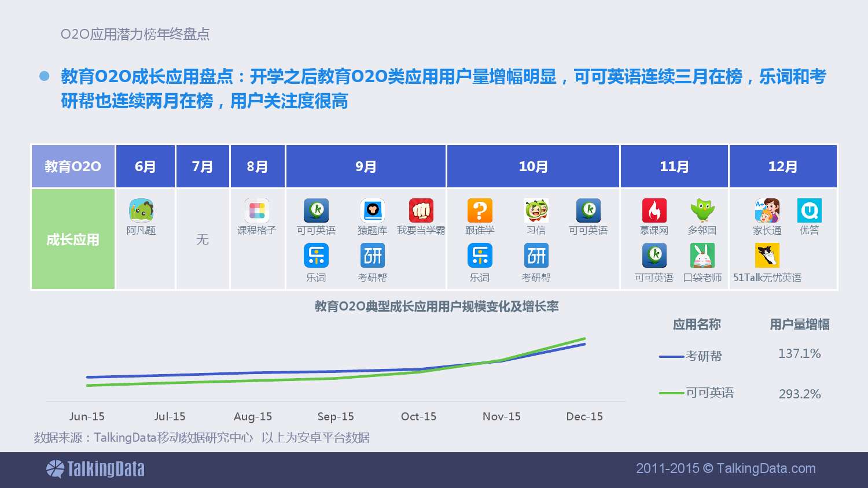The width and height of the screenshot is (868, 488).
Task: Click the Sep-15 axis label
Action: coord(336,416)
